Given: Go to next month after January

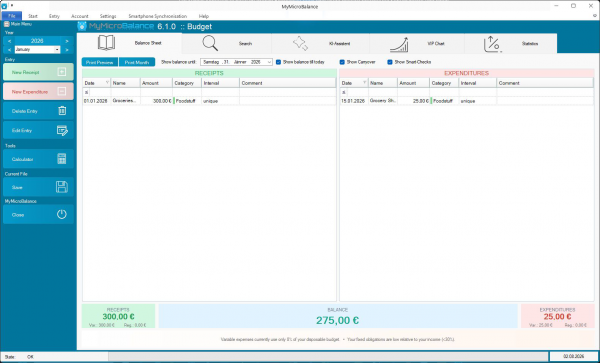Looking at the screenshot, I should coord(67,50).
